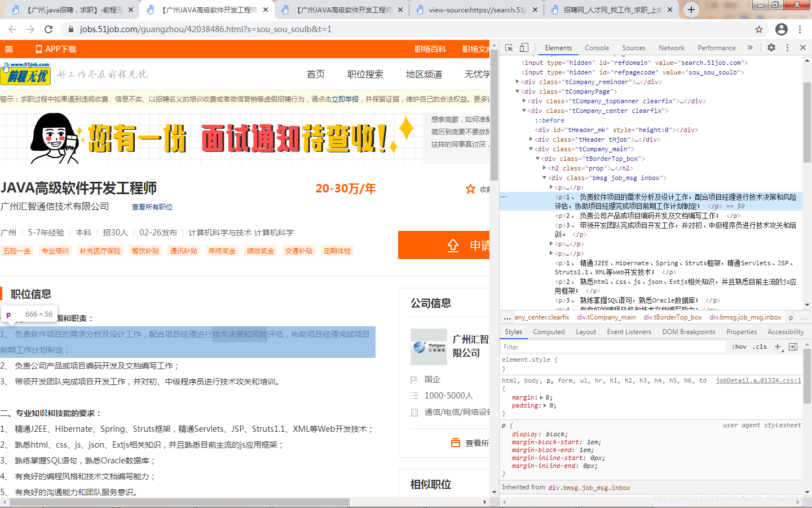Go back in browser history

coord(12,29)
